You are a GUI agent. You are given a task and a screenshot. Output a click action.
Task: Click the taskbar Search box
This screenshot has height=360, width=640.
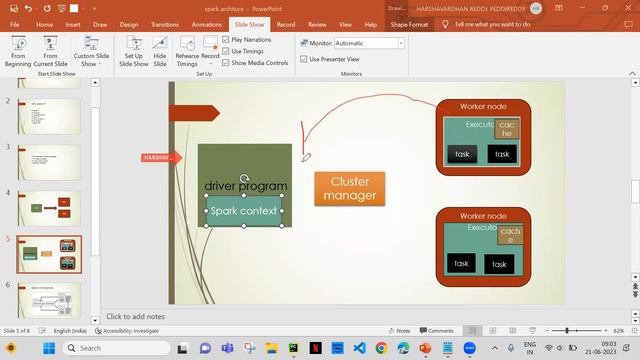(x=117, y=348)
